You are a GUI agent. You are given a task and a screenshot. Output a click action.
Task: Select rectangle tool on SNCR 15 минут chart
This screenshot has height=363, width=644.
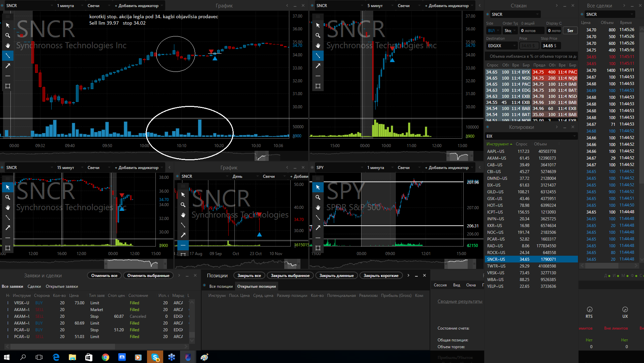click(x=8, y=248)
